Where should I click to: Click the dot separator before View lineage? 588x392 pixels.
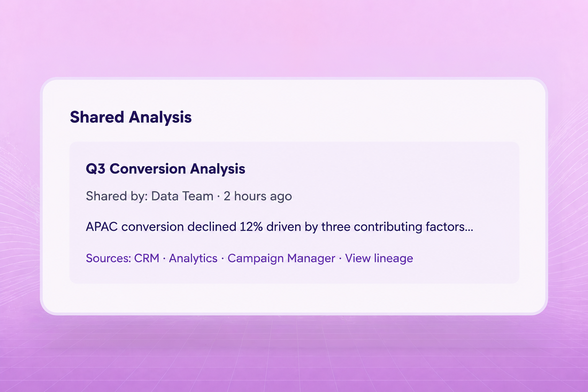coord(340,258)
